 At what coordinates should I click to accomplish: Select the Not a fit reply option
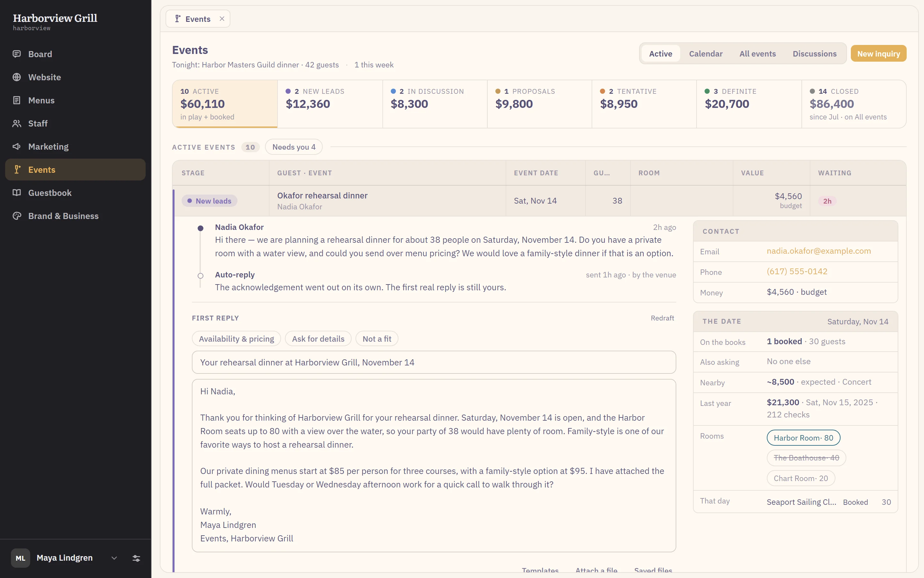[377, 339]
